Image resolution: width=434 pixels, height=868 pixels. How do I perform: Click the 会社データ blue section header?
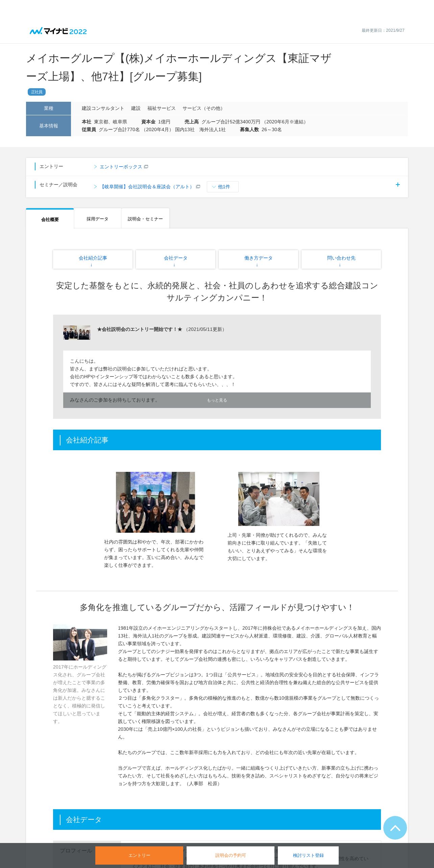217,819
